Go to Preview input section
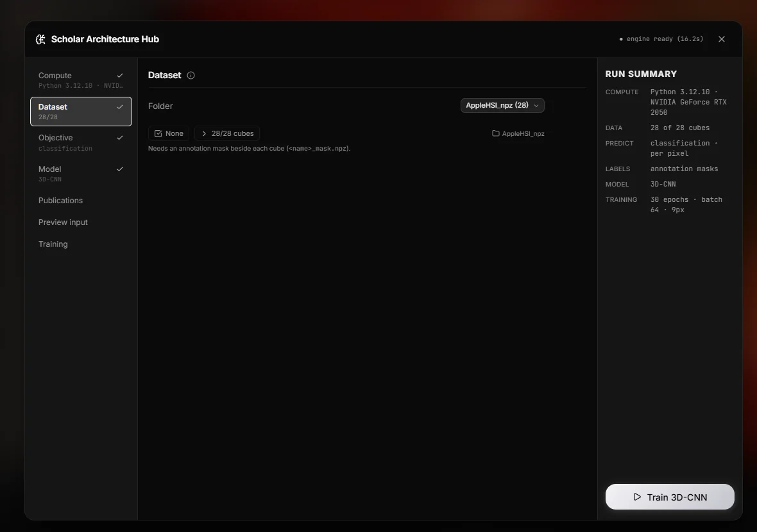 pos(81,222)
